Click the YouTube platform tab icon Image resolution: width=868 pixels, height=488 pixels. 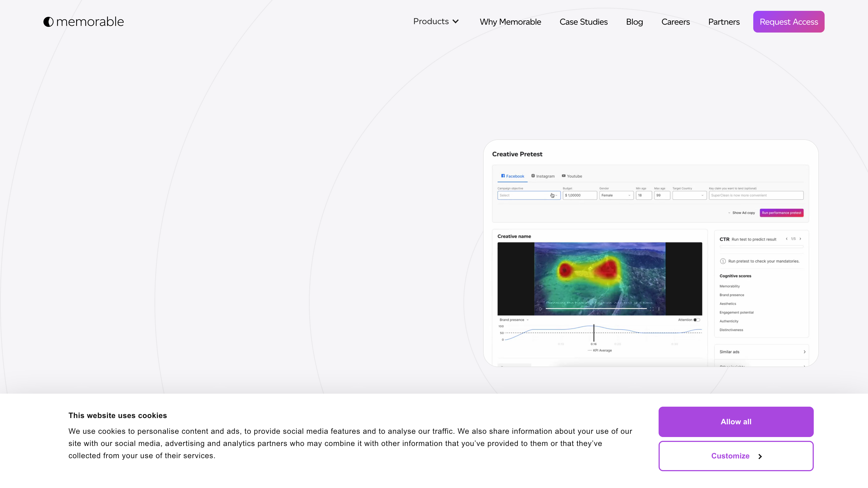tap(563, 176)
